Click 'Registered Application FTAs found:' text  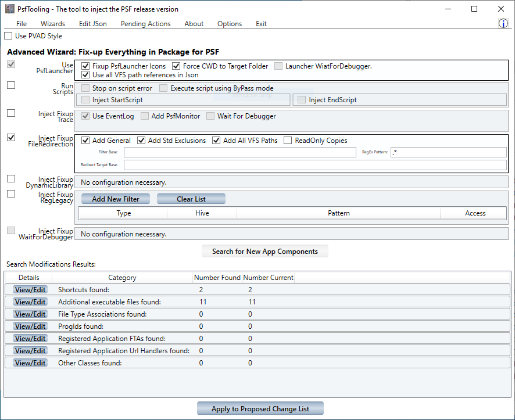tap(112, 338)
